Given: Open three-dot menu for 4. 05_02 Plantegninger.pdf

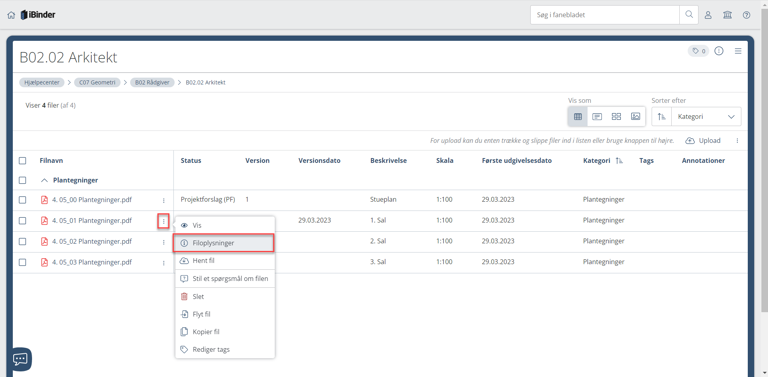Looking at the screenshot, I should [x=164, y=242].
